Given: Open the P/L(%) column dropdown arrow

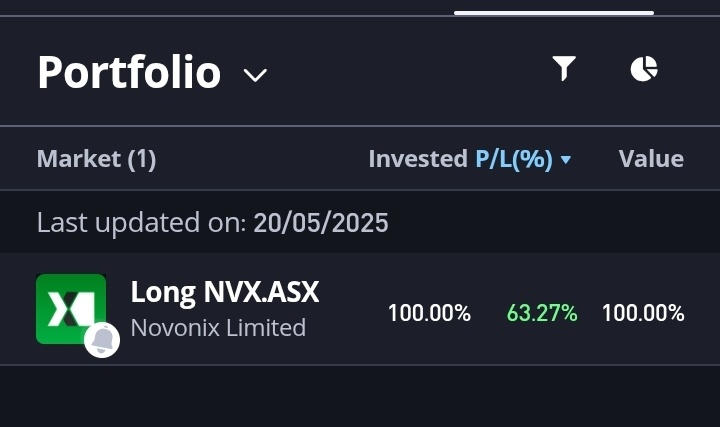Looking at the screenshot, I should 566,160.
